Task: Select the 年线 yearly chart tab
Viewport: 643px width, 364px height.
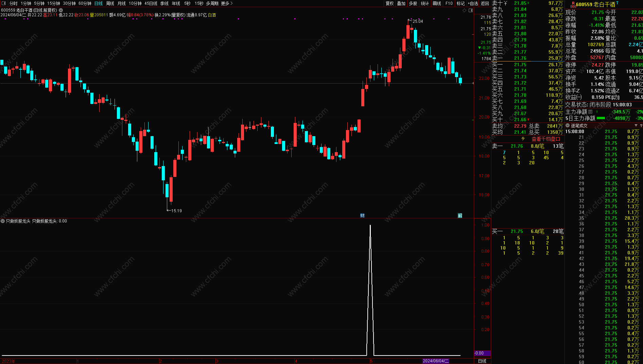Action: [x=176, y=3]
